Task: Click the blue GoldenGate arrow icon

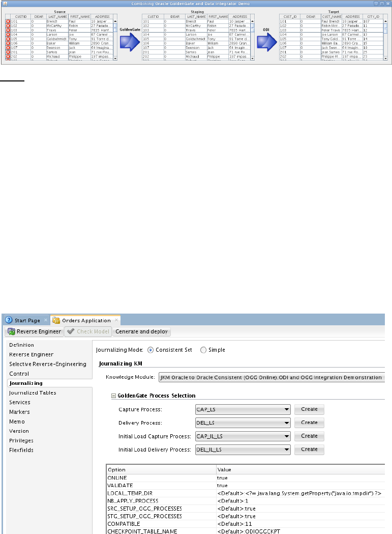Action: click(x=130, y=42)
